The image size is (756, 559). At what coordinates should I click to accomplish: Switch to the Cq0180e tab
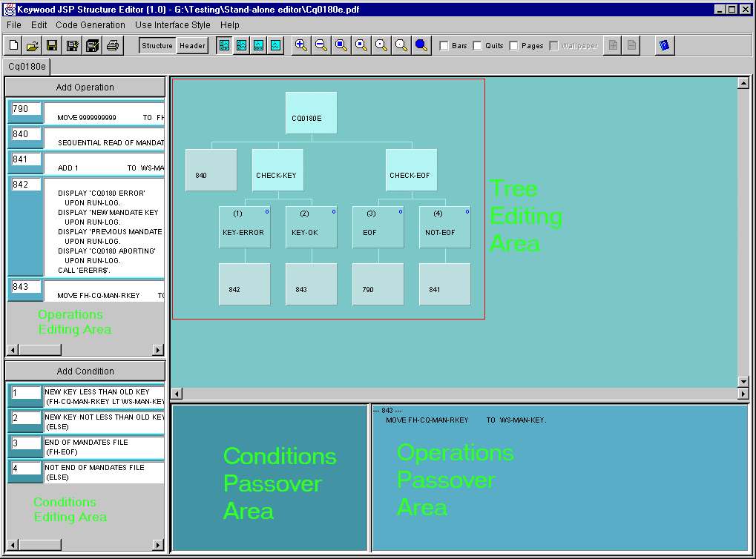(x=27, y=66)
